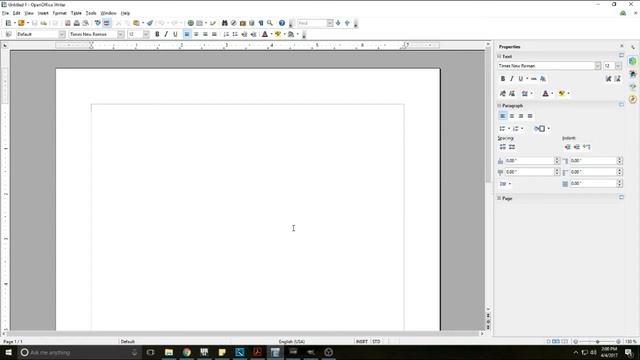Open the Insert menu
The width and height of the screenshot is (640, 360).
click(43, 13)
